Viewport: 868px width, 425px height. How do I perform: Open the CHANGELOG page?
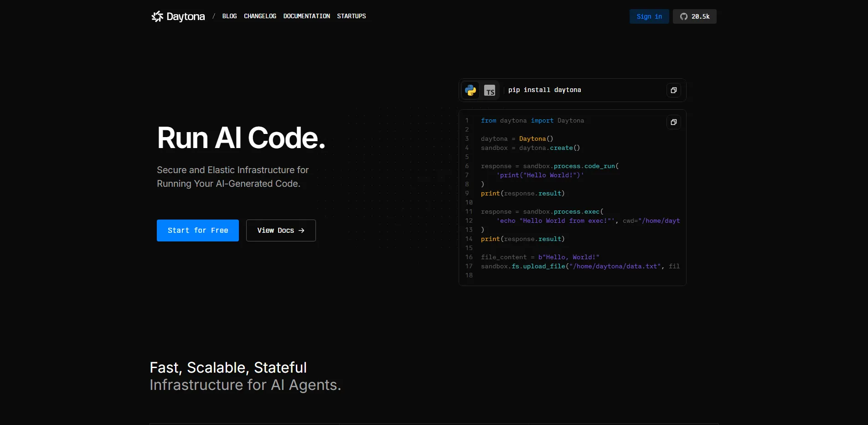[260, 16]
